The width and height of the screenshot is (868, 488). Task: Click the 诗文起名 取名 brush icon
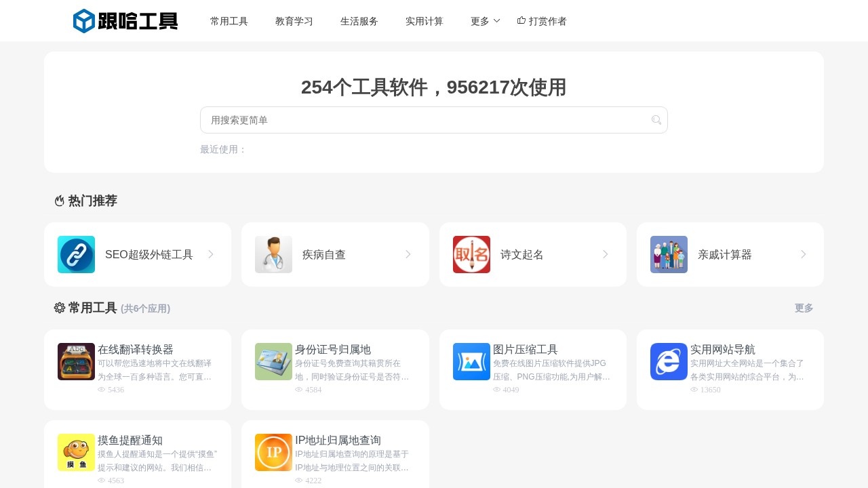[x=471, y=254]
